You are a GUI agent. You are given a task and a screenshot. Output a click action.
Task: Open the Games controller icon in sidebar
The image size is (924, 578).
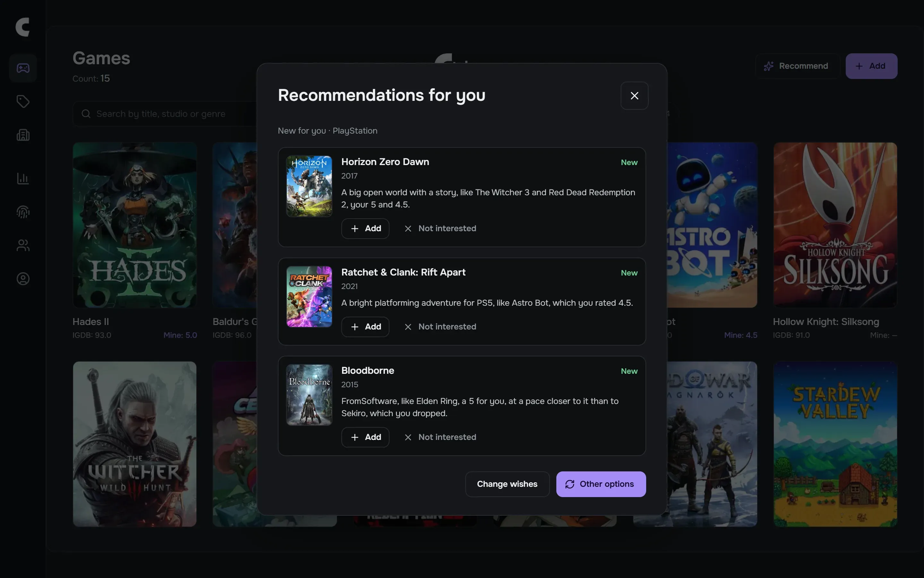click(x=23, y=68)
